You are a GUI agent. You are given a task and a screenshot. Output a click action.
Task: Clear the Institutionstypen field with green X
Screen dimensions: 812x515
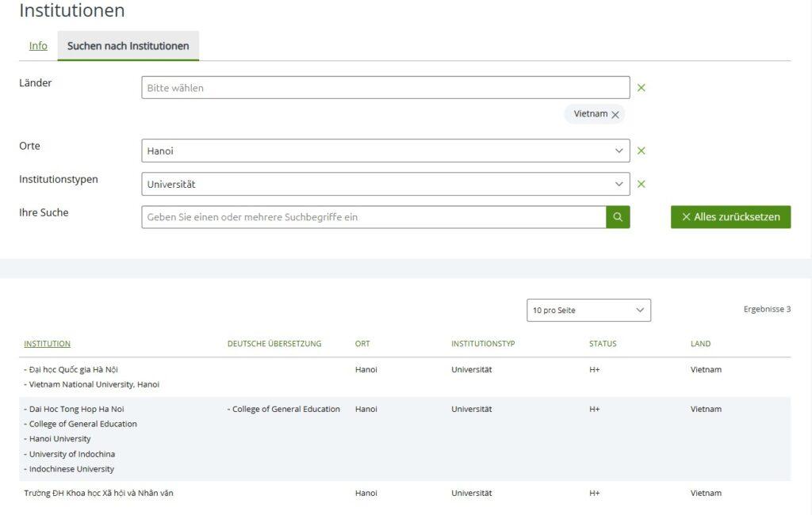(x=641, y=184)
